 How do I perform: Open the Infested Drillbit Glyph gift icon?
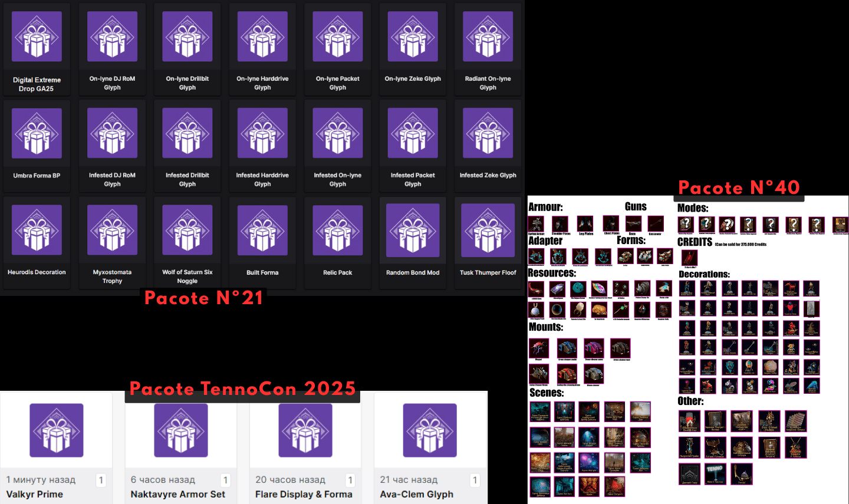click(x=187, y=133)
